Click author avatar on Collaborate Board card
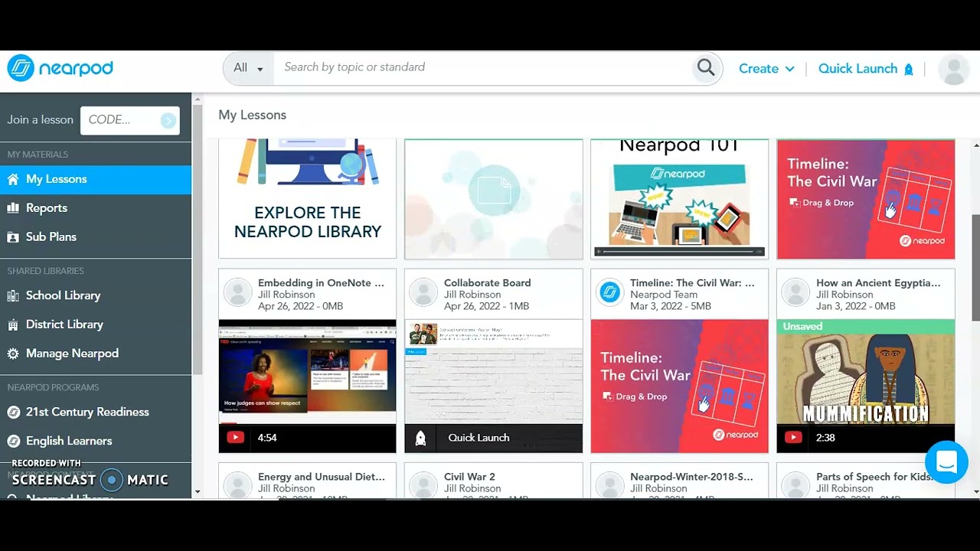 click(424, 292)
